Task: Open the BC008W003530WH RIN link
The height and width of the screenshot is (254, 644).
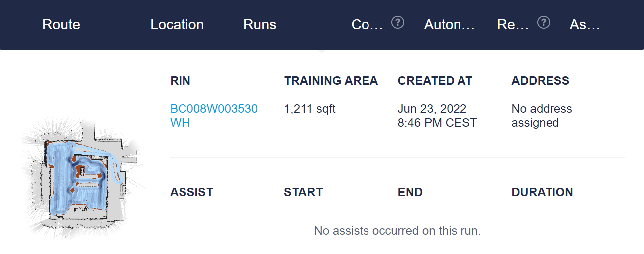Action: pos(214,116)
